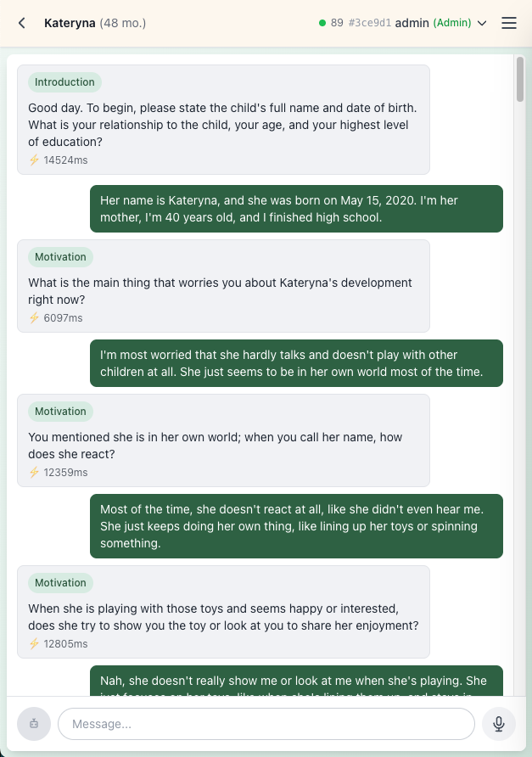Click the Kateryna header title
Viewport: 532px width, 757px height.
coord(70,23)
